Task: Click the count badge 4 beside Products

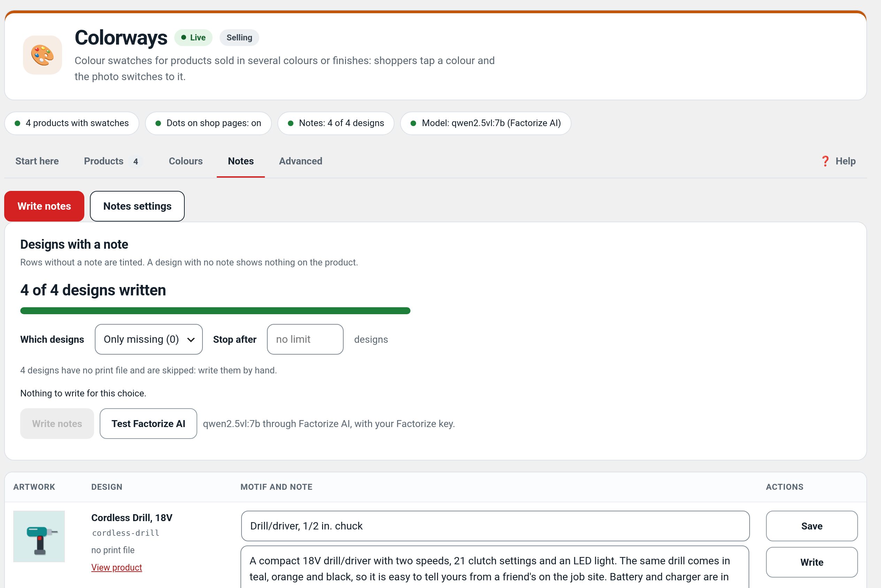Action: point(136,161)
